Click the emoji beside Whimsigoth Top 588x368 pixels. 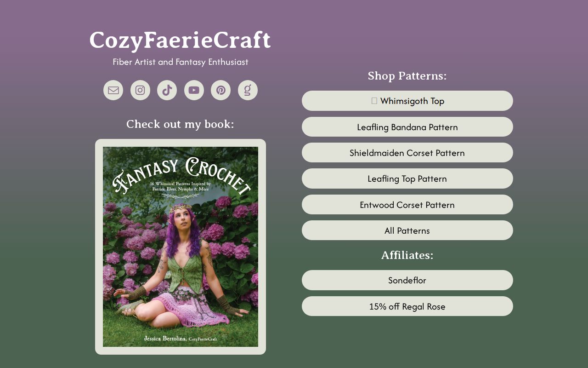tap(374, 101)
